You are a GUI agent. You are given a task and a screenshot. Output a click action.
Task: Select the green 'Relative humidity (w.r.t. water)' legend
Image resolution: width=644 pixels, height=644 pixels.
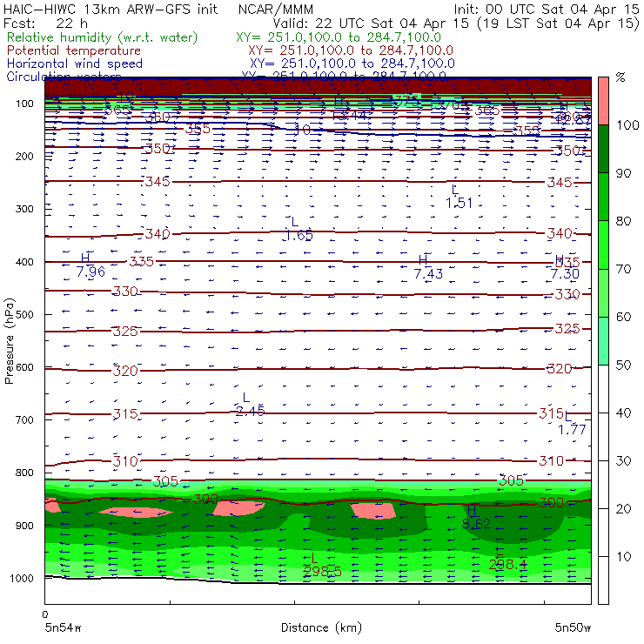103,37
